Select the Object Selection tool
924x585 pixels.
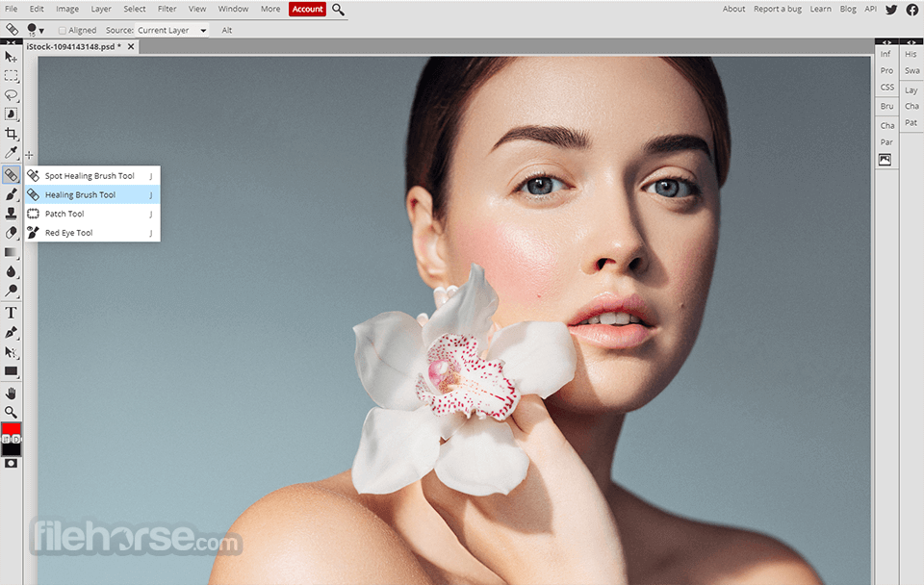click(x=11, y=114)
